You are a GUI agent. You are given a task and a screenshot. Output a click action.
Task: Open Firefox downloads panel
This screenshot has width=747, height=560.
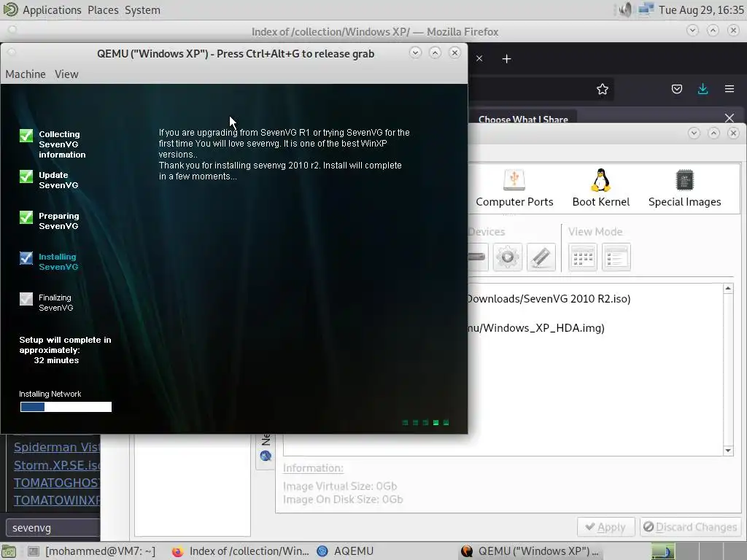click(x=703, y=89)
